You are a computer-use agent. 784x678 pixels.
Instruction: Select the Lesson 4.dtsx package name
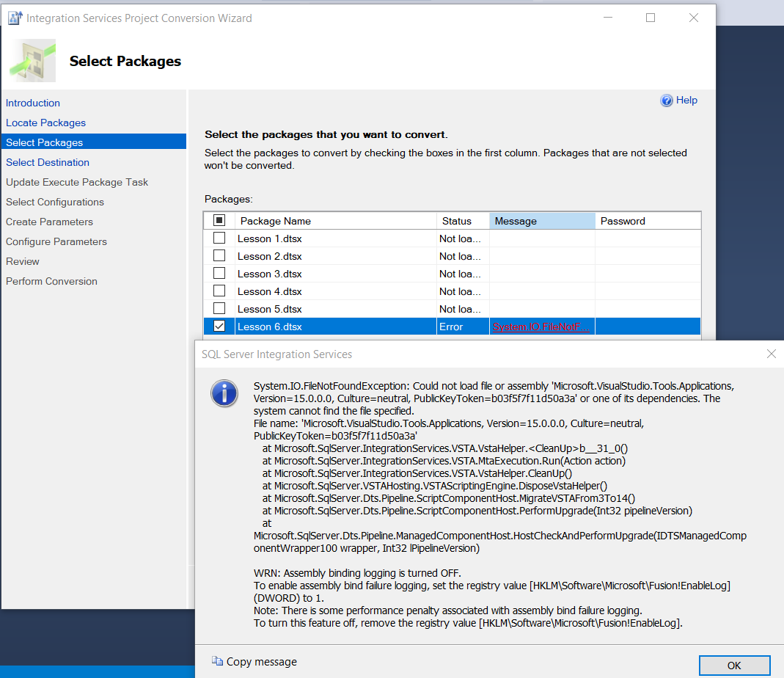click(269, 291)
